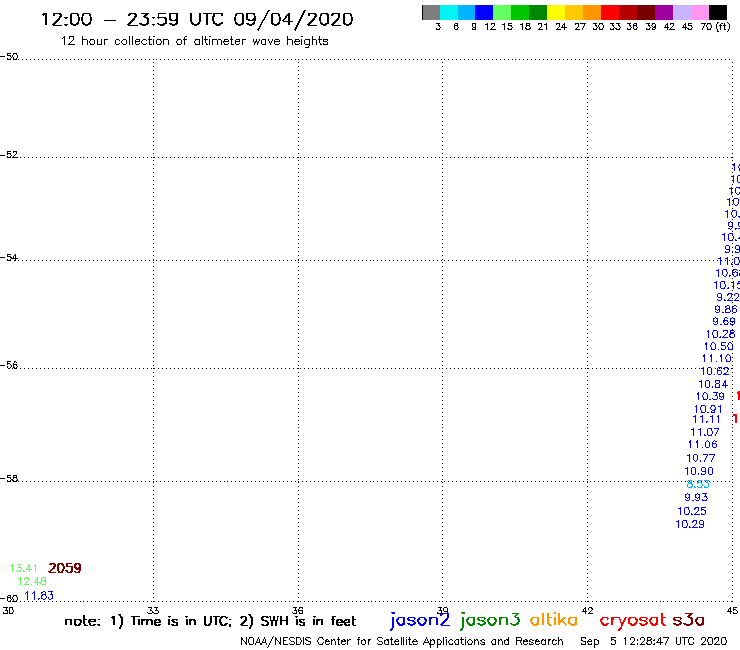
Task: Click the note about Time in UTC
Action: (210, 621)
